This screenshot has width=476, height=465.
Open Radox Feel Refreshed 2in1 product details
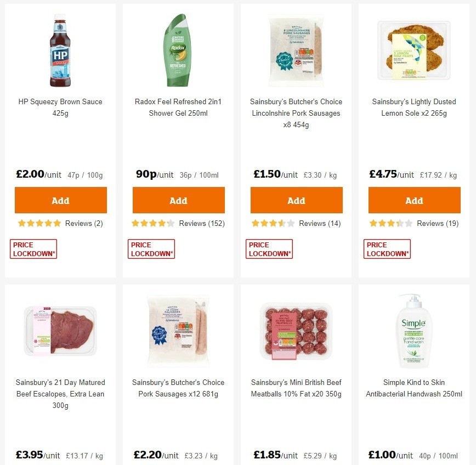click(x=178, y=107)
